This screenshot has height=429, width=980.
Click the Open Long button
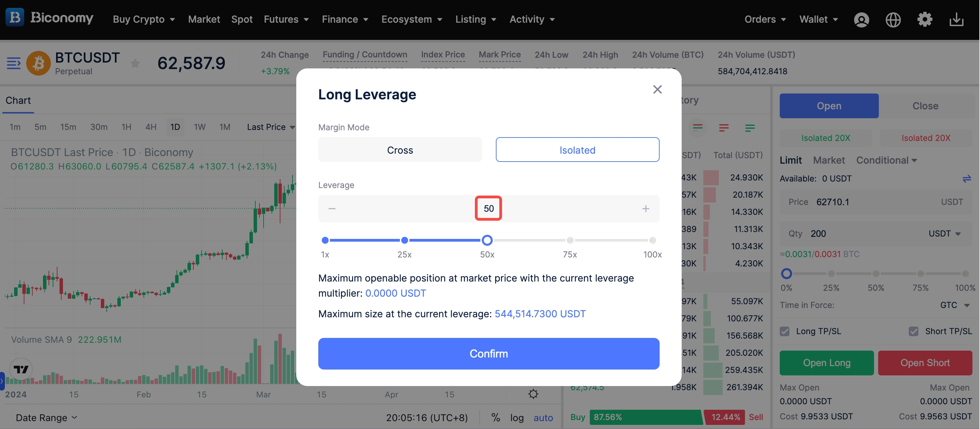tap(826, 363)
